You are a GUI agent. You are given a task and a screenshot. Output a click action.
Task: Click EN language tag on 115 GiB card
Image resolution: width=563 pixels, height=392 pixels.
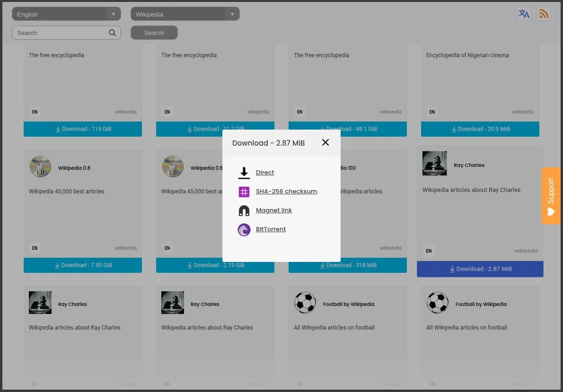point(35,112)
